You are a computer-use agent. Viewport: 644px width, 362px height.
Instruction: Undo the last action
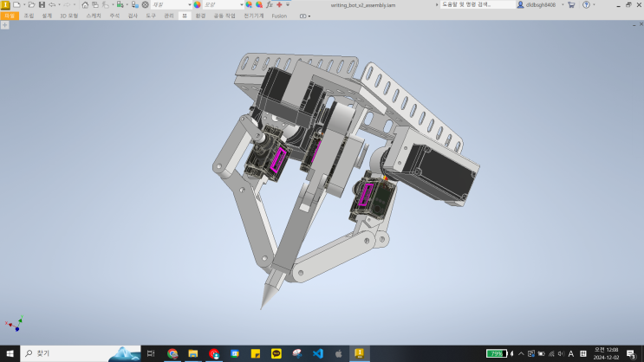(x=52, y=5)
